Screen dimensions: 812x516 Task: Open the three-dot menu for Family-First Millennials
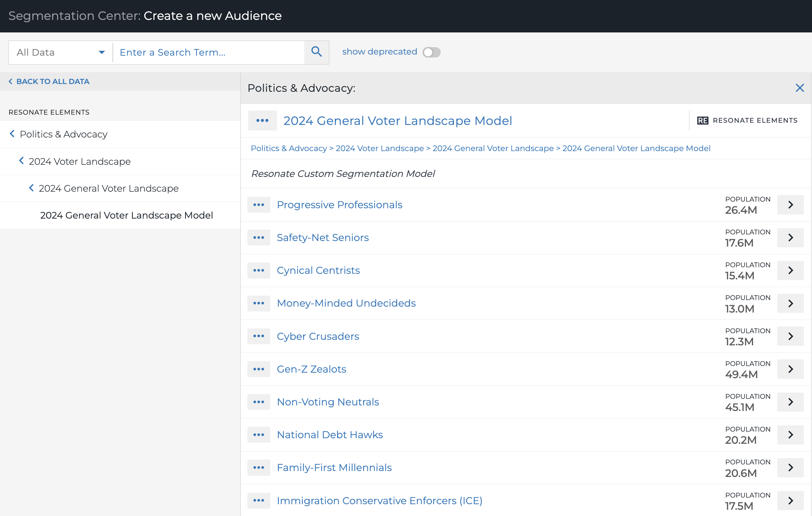(259, 467)
